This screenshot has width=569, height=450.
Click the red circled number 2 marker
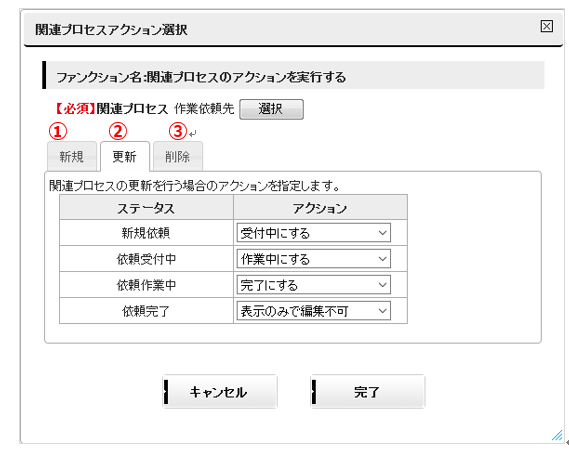pyautogui.click(x=118, y=131)
